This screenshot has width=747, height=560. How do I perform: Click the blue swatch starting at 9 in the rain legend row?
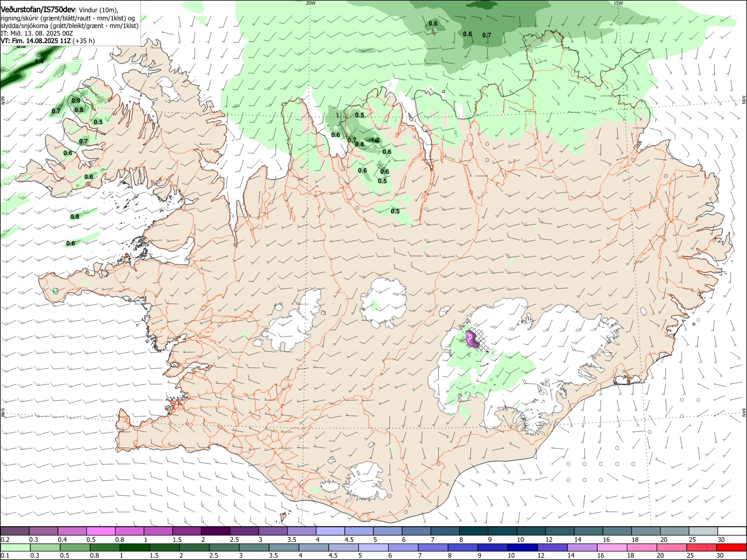point(492,547)
